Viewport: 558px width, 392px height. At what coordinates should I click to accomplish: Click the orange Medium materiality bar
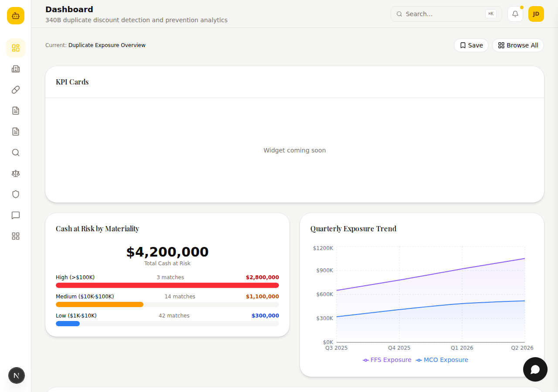[99, 304]
